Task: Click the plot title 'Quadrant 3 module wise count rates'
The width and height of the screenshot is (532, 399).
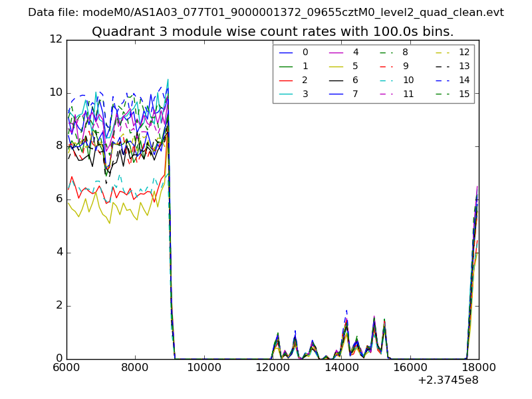Action: pyautogui.click(x=273, y=32)
